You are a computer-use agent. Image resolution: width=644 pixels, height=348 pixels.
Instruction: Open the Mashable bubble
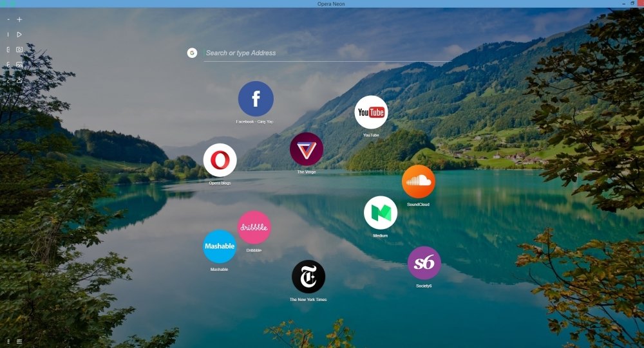(x=219, y=246)
